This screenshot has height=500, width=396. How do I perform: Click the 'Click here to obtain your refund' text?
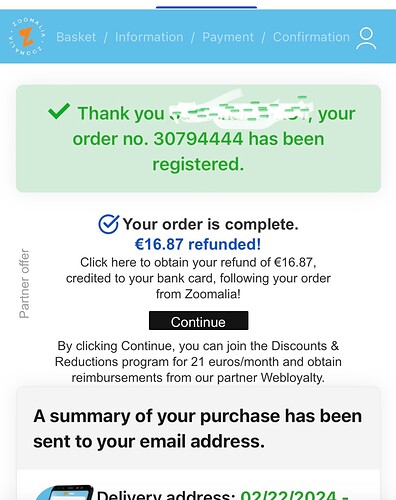point(198,278)
